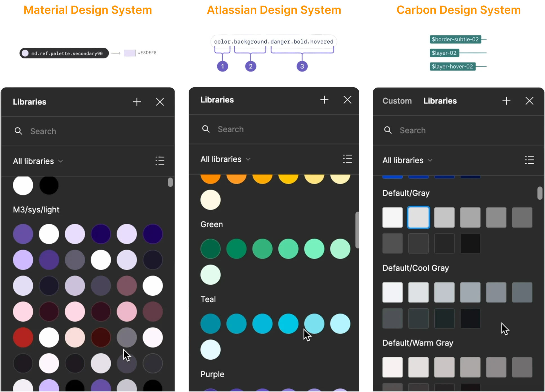
Task: Click plus icon in Atlassian Libraries panel
Action: click(324, 100)
